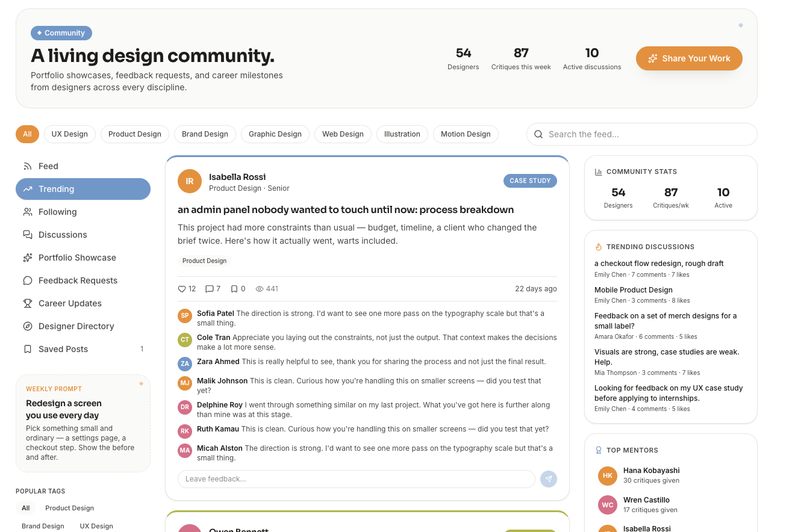This screenshot has width=795, height=532.
Task: Open Wren Castillo's mentor profile name
Action: (646, 500)
